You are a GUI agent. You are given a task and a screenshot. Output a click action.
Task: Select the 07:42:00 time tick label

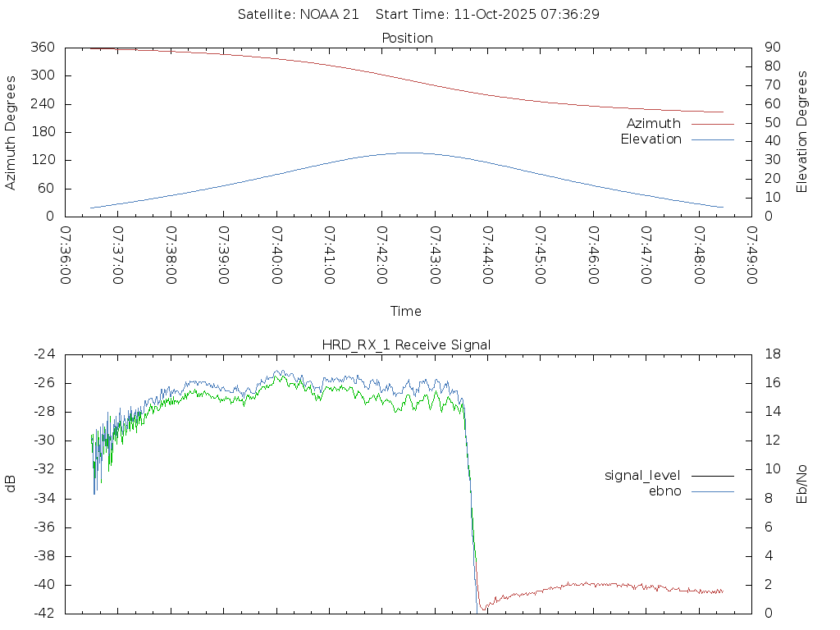click(382, 256)
